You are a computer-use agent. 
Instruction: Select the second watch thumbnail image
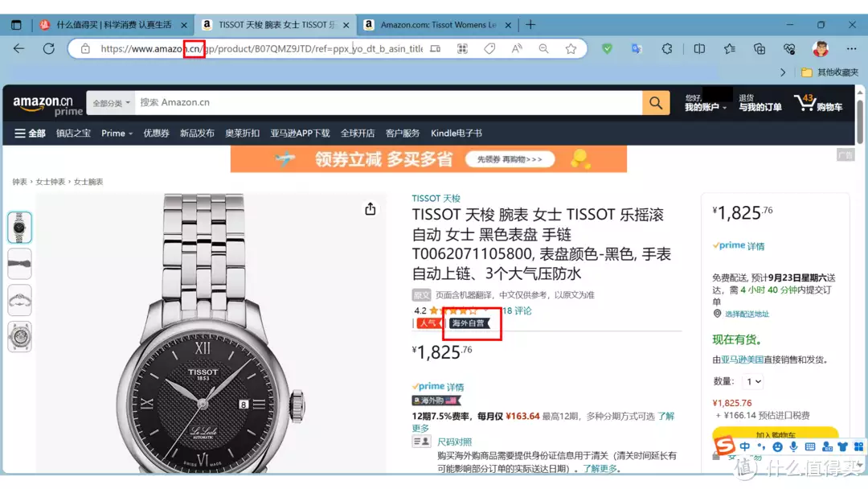pos(19,264)
